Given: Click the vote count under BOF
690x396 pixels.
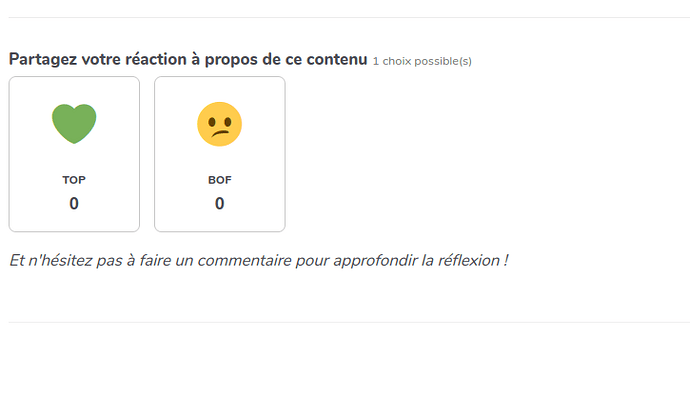Looking at the screenshot, I should [220, 204].
